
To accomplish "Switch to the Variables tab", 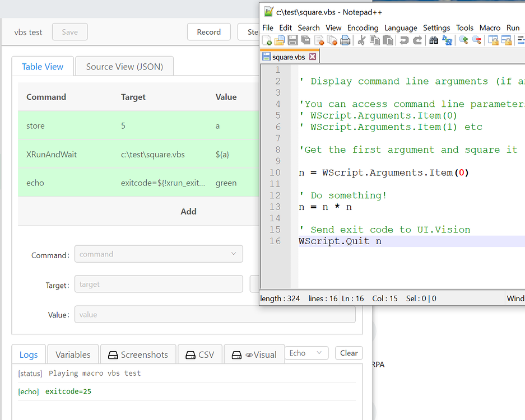I will (x=73, y=354).
